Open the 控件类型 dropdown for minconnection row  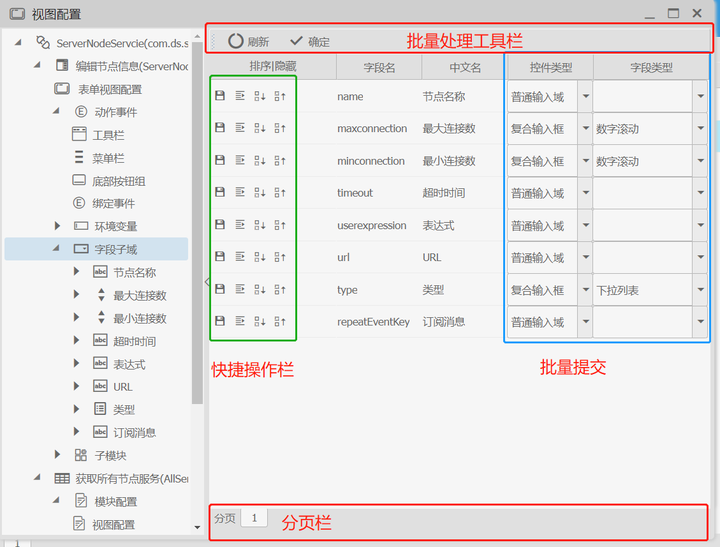585,160
